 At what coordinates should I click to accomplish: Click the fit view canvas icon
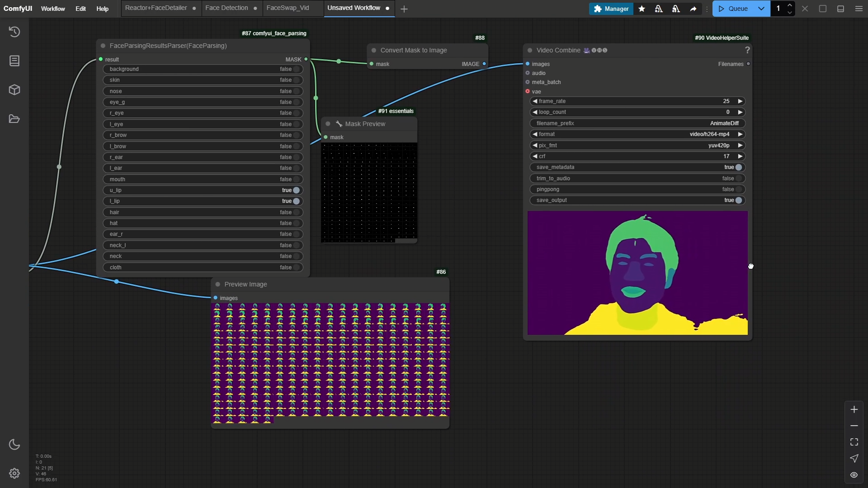coord(854,442)
